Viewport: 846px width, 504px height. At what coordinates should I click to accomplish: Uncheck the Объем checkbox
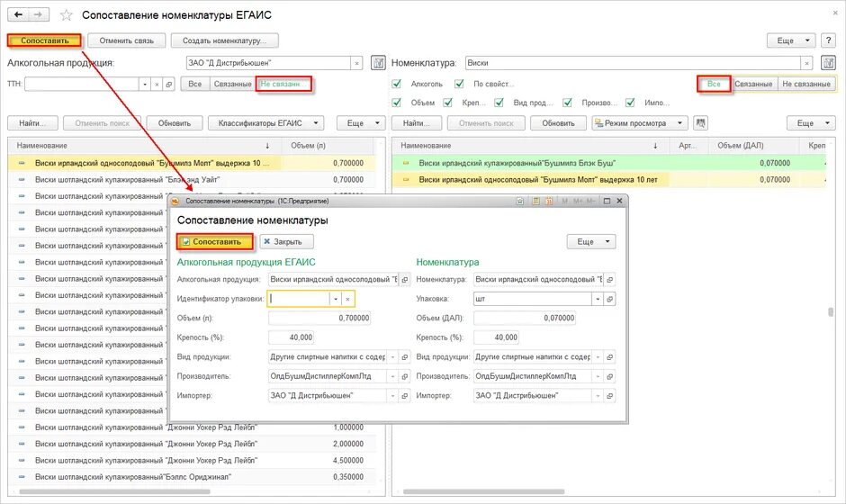pos(397,103)
